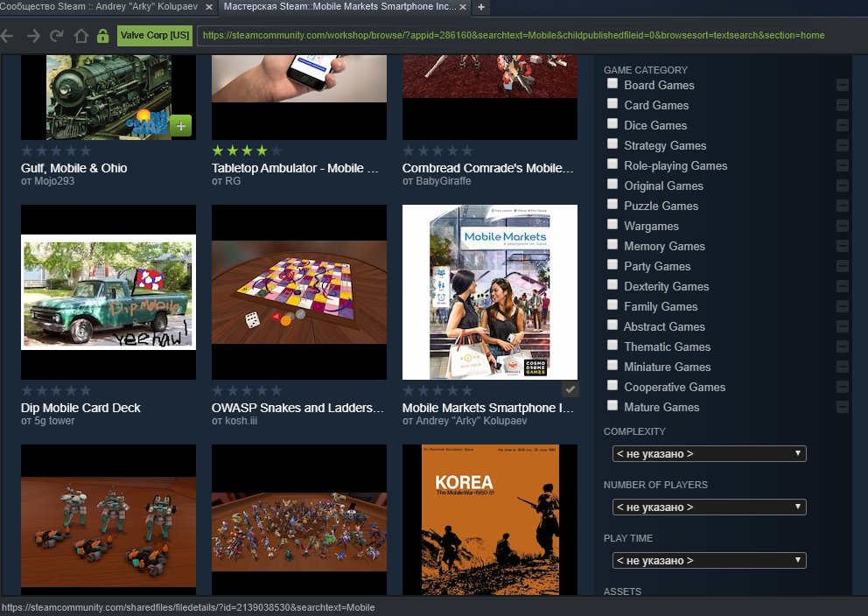
Task: Open the Complexity dropdown
Action: 709,454
